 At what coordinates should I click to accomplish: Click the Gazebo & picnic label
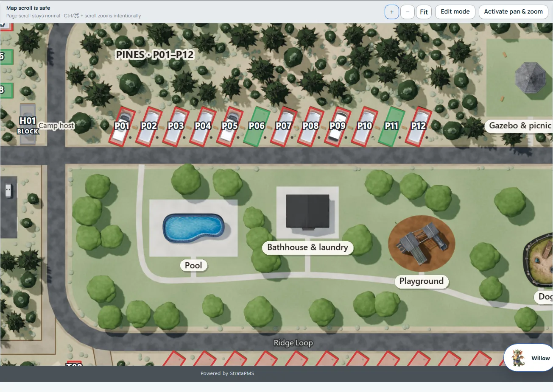[520, 125]
